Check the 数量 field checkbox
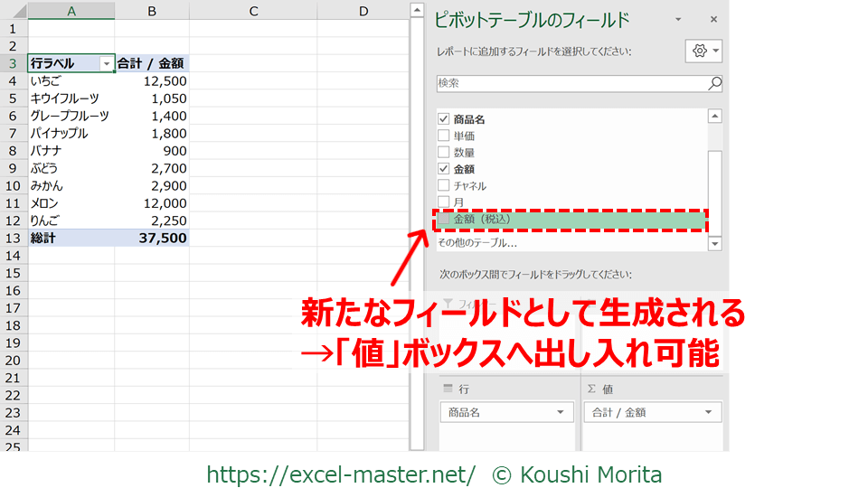The height and width of the screenshot is (488, 868). pos(443,153)
